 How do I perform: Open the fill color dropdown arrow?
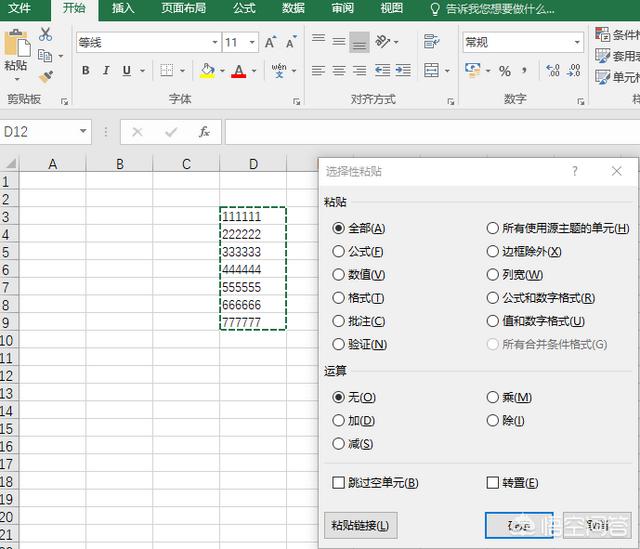222,71
